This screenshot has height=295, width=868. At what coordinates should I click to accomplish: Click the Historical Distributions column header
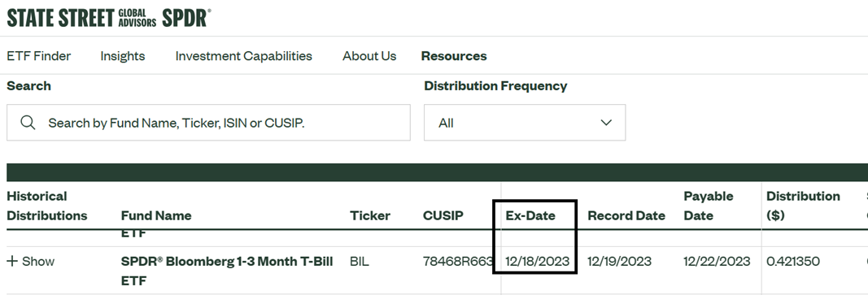[x=47, y=206]
